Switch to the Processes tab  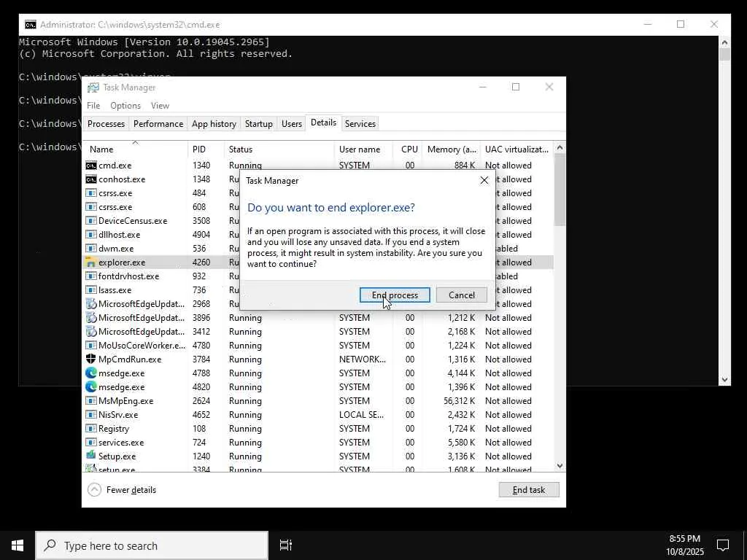(107, 124)
